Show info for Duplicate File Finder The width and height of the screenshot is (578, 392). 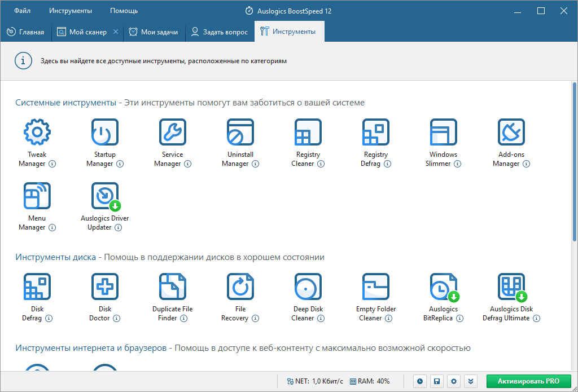[x=183, y=318]
